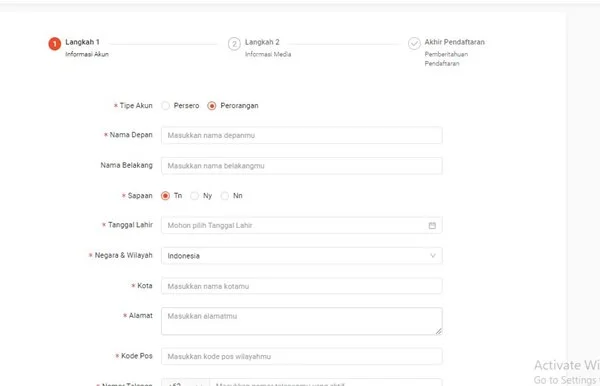This screenshot has height=386, width=600.
Task: Click the Tipe Akun field label
Action: [136, 106]
